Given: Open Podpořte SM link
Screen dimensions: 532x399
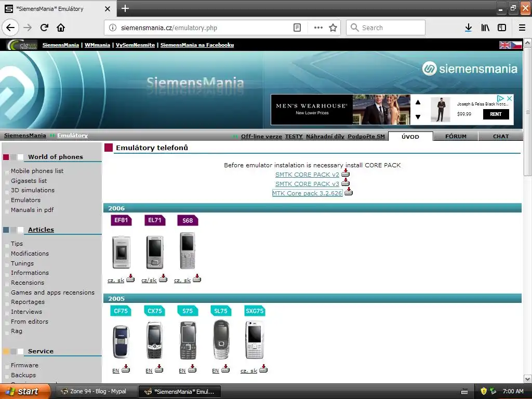Looking at the screenshot, I should pyautogui.click(x=366, y=137).
